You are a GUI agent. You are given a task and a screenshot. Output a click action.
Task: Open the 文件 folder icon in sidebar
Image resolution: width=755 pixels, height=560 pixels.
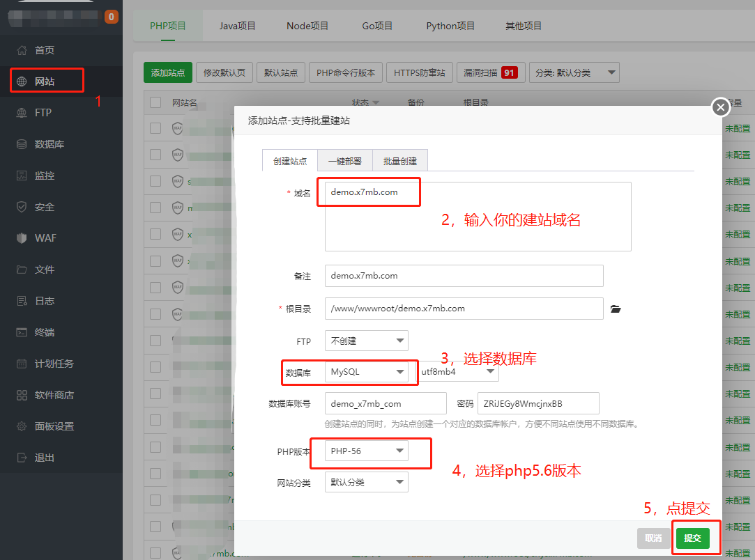[22, 270]
